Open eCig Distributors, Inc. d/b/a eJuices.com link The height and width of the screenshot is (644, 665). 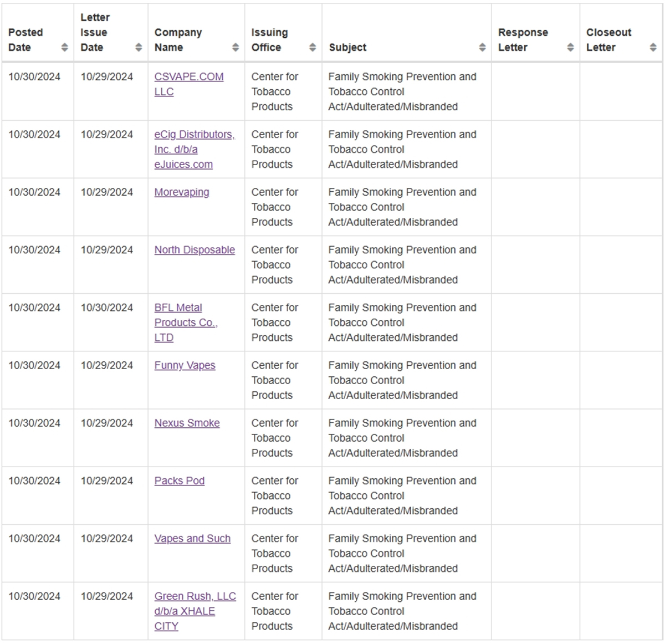click(x=195, y=150)
